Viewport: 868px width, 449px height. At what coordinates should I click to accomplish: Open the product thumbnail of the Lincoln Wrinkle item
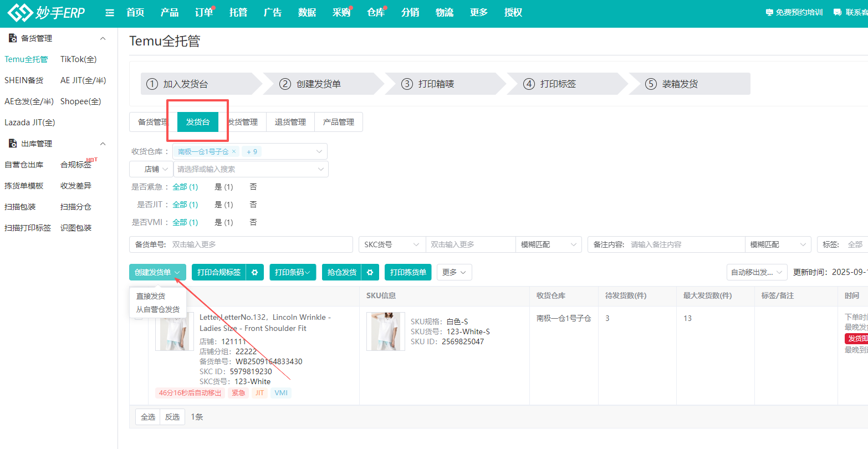(x=175, y=331)
